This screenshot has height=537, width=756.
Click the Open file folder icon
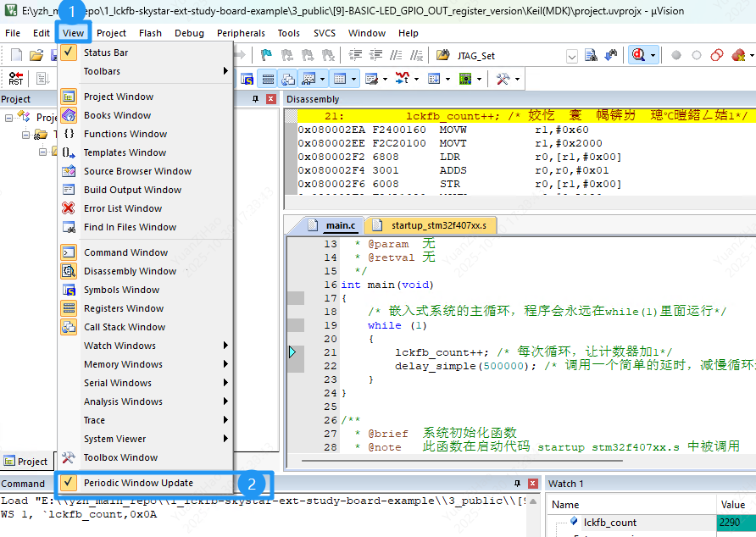point(36,55)
